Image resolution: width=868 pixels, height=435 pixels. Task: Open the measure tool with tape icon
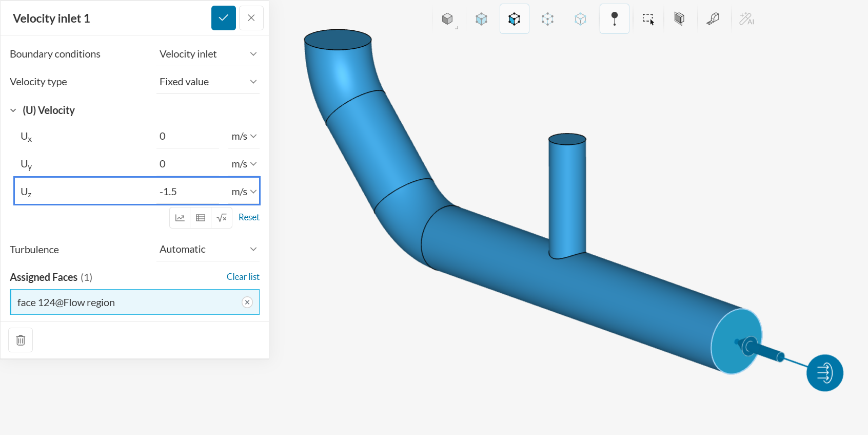[x=713, y=20]
